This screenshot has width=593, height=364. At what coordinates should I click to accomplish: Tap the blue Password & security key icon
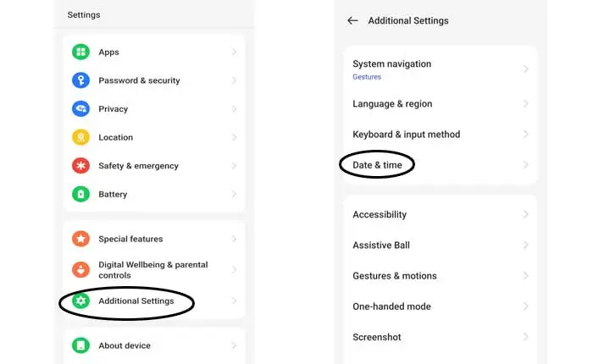click(x=81, y=80)
